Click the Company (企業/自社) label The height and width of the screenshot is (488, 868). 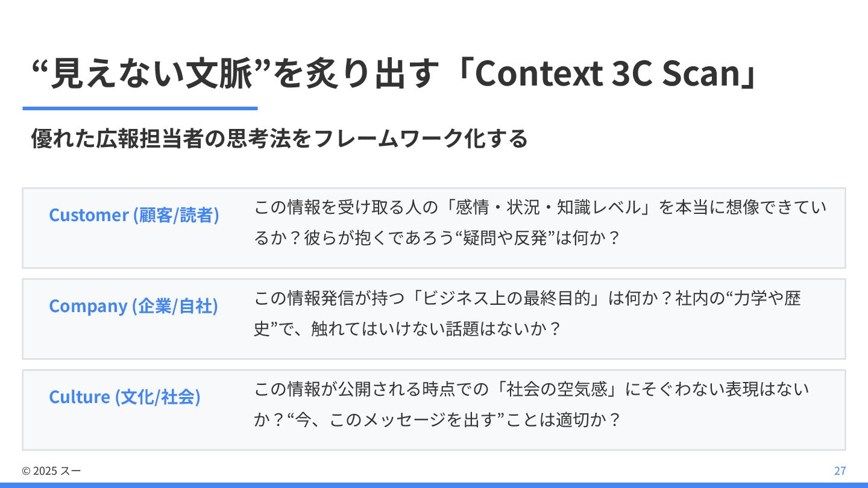133,306
